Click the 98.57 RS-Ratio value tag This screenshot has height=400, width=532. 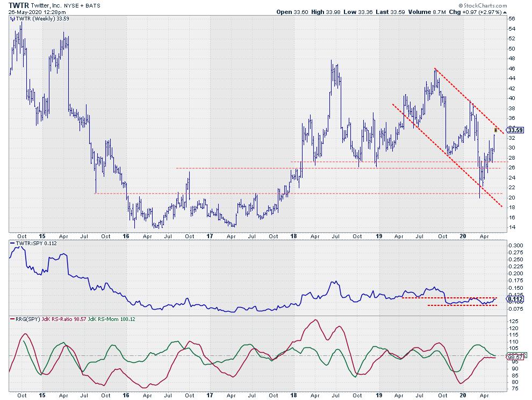514,357
